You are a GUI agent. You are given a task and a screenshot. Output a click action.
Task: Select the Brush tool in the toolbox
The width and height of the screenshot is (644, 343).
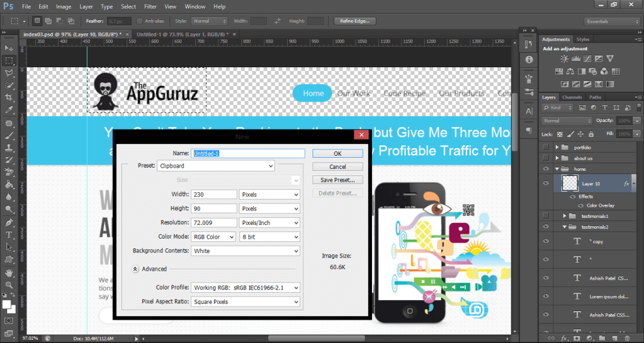8,136
